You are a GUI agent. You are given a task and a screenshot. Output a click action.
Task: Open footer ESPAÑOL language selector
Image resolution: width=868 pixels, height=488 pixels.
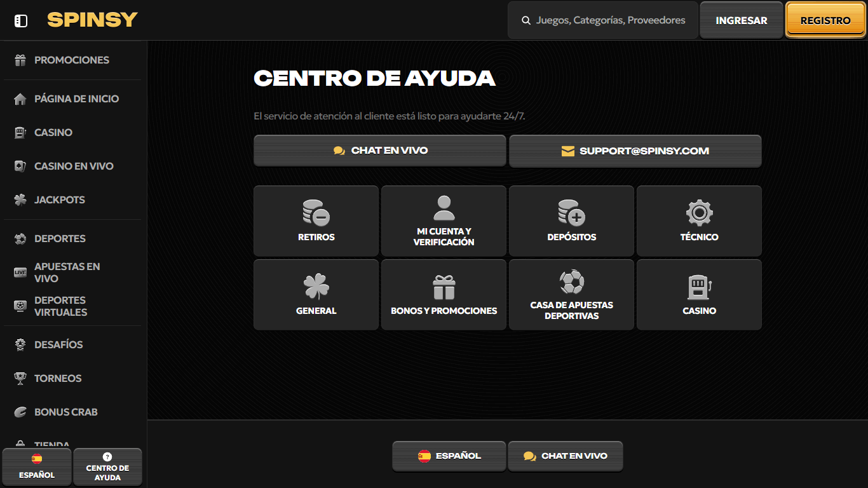[x=449, y=456]
